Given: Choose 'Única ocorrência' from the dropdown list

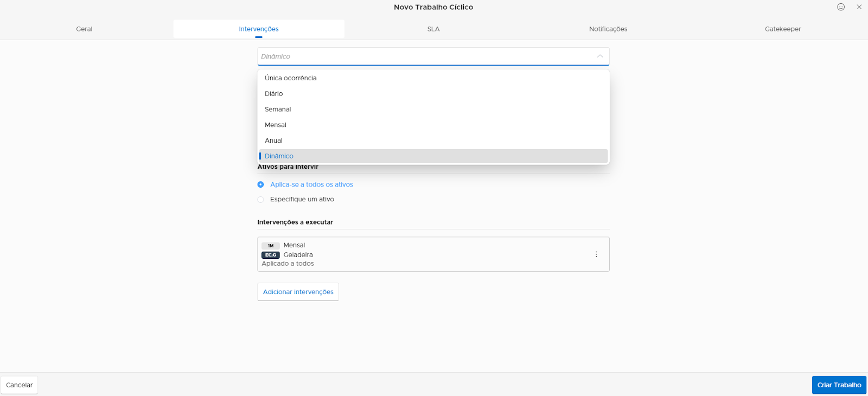Looking at the screenshot, I should pyautogui.click(x=433, y=78).
